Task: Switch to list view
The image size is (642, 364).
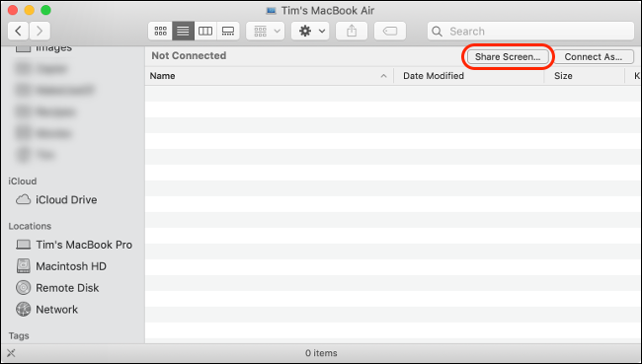Action: click(x=183, y=32)
